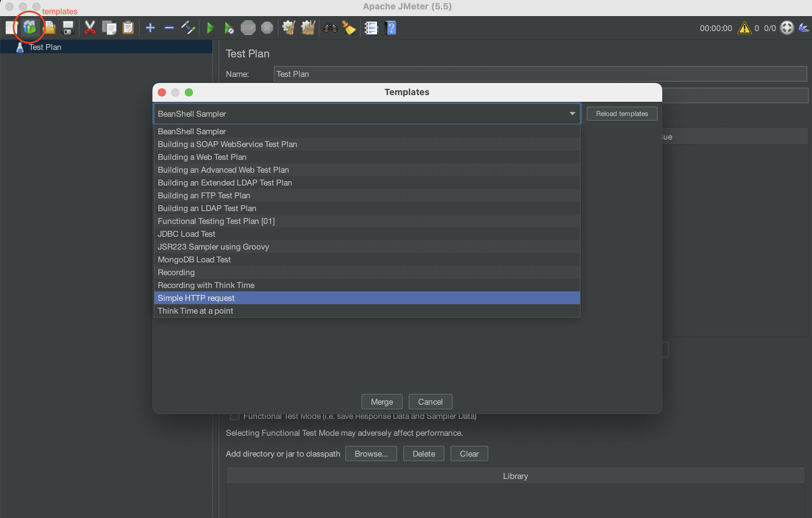
Task: Click the Paste clipboard icon
Action: [128, 28]
